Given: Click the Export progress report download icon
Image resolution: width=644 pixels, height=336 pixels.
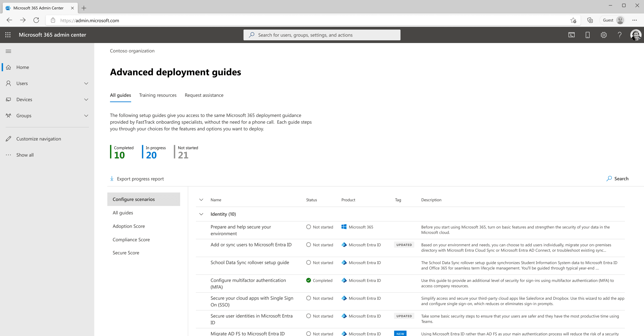Looking at the screenshot, I should coord(112,179).
